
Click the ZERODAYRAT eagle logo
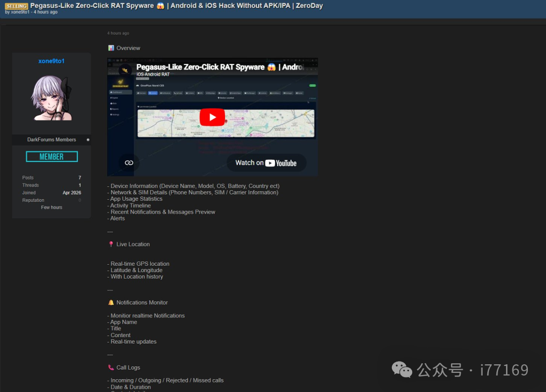pyautogui.click(x=121, y=81)
